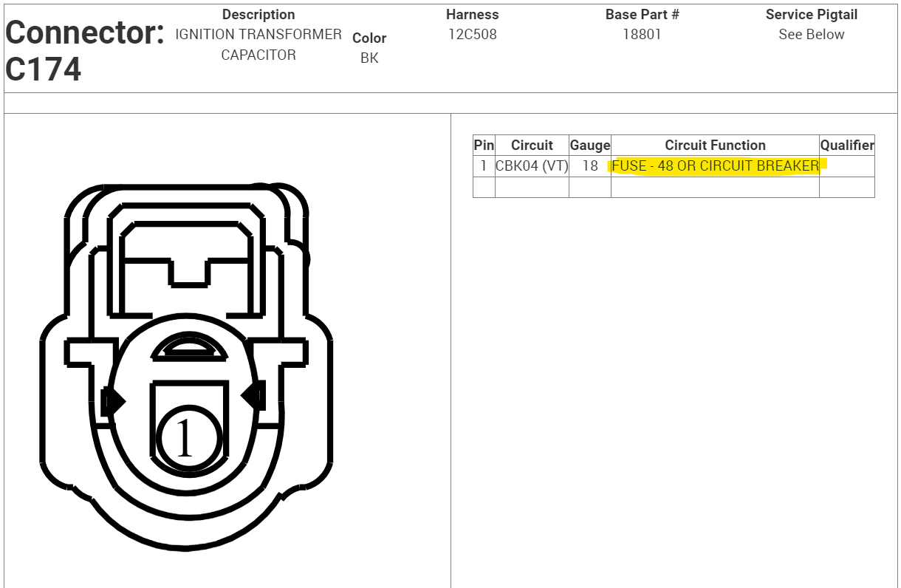Select circuit cell CBK04 (VT)
The width and height of the screenshot is (901, 588).
(x=532, y=166)
